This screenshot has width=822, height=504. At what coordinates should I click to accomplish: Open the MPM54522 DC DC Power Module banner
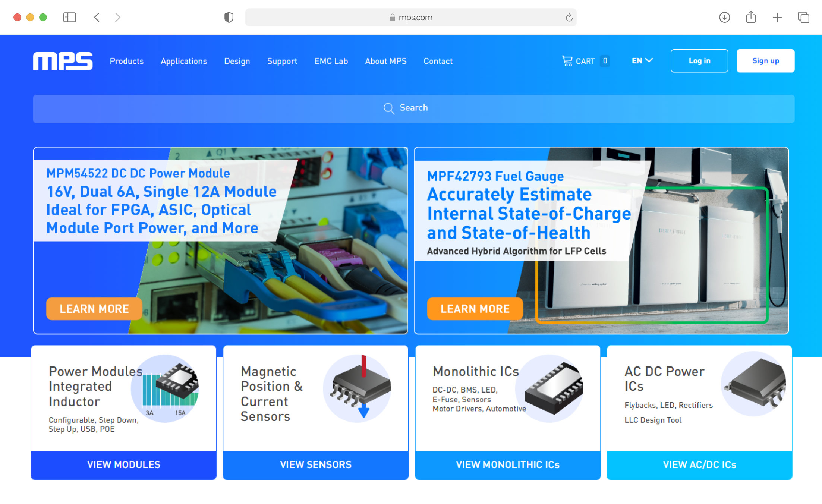coord(220,240)
